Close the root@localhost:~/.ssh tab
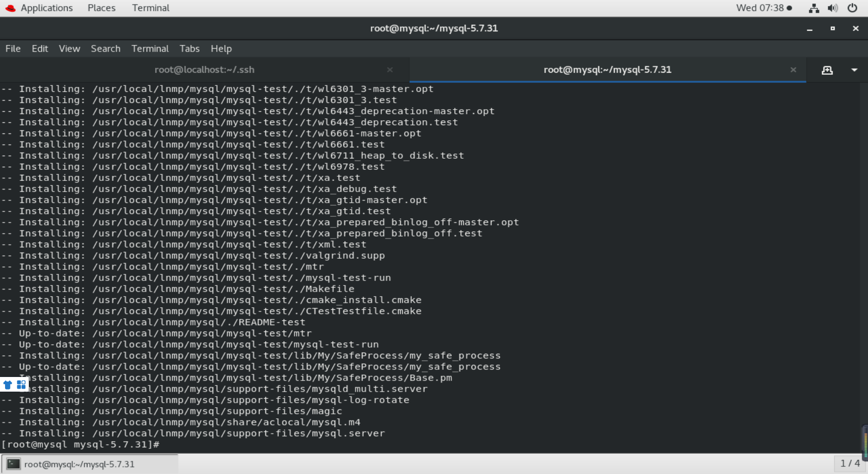 pos(390,70)
